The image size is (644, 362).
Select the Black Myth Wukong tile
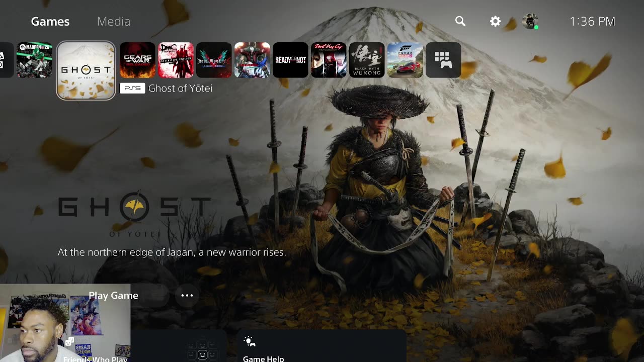pos(367,60)
